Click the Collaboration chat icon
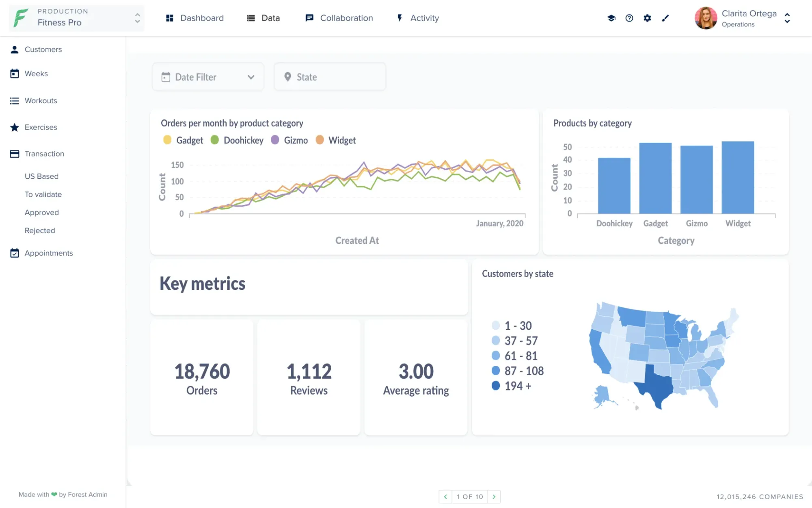 tap(309, 18)
